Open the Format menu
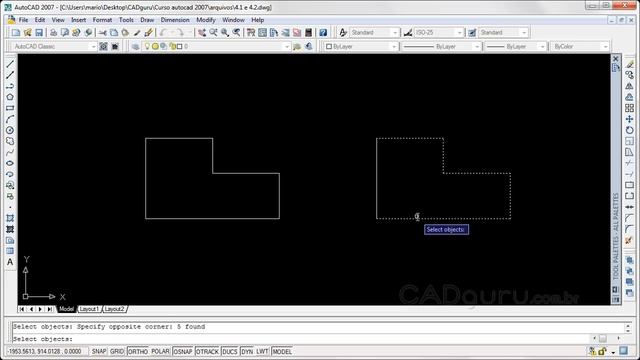Screen dimensions: 640x360 102,20
